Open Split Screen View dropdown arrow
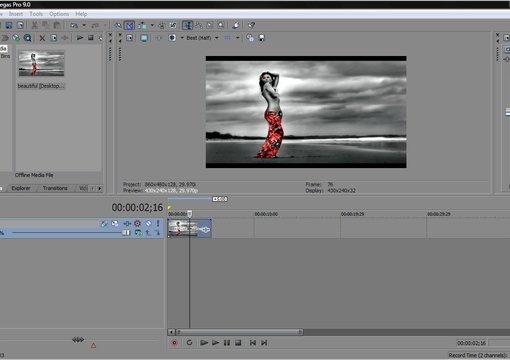This screenshot has height=360, width=510. (x=182, y=38)
